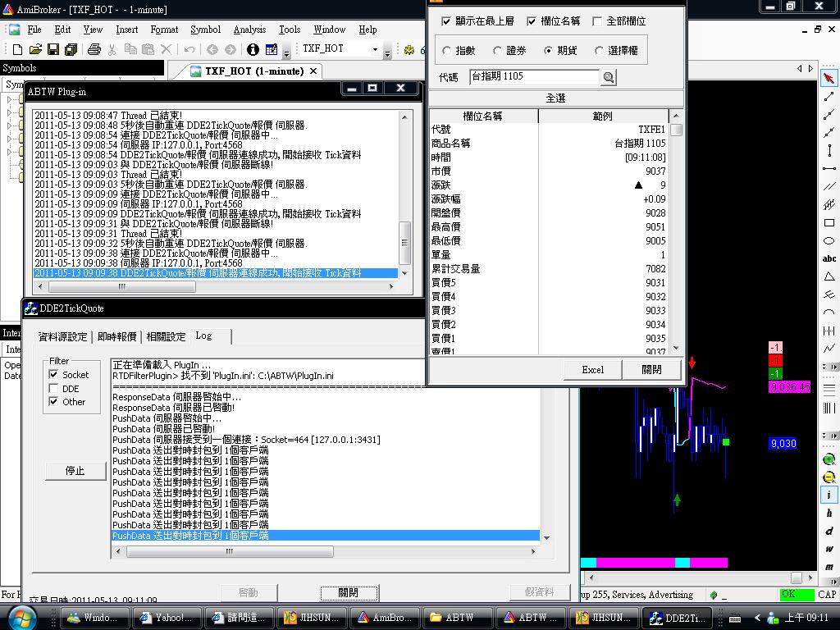Screen dimensions: 840x630
Task: Switch to the 即時報價 tab
Action: coord(116,336)
